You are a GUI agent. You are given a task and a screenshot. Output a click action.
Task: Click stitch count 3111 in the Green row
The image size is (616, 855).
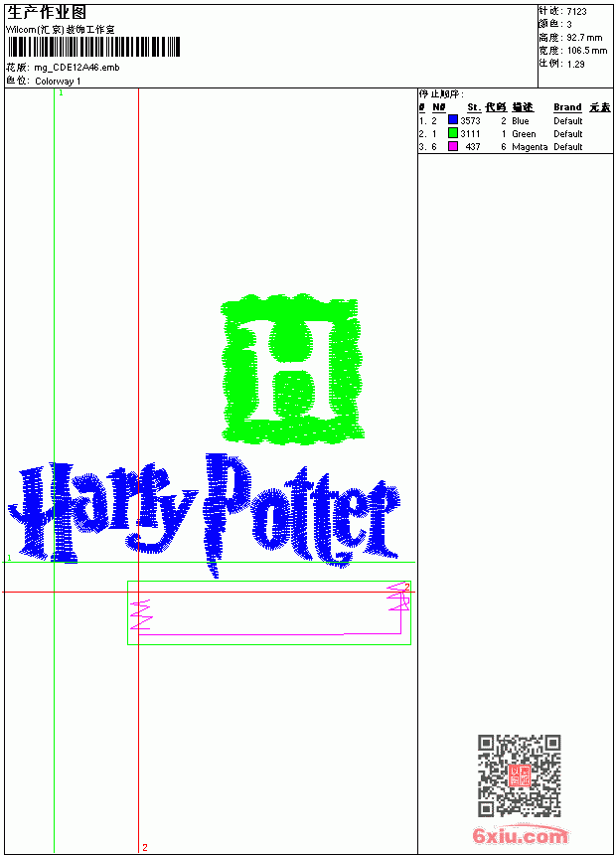tap(470, 133)
